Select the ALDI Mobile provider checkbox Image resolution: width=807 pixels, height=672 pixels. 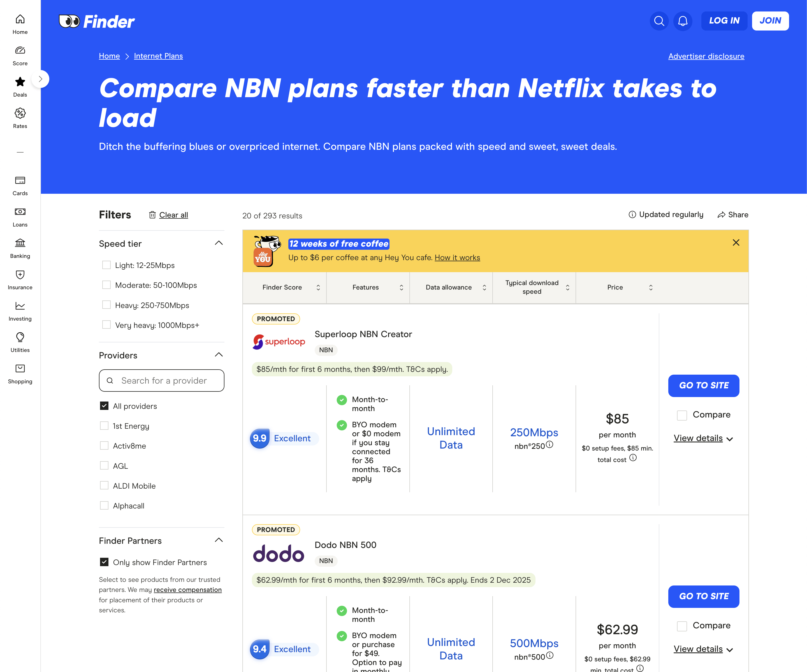click(104, 486)
